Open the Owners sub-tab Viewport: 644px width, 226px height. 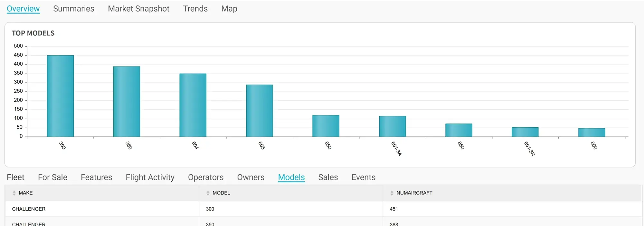[251, 177]
